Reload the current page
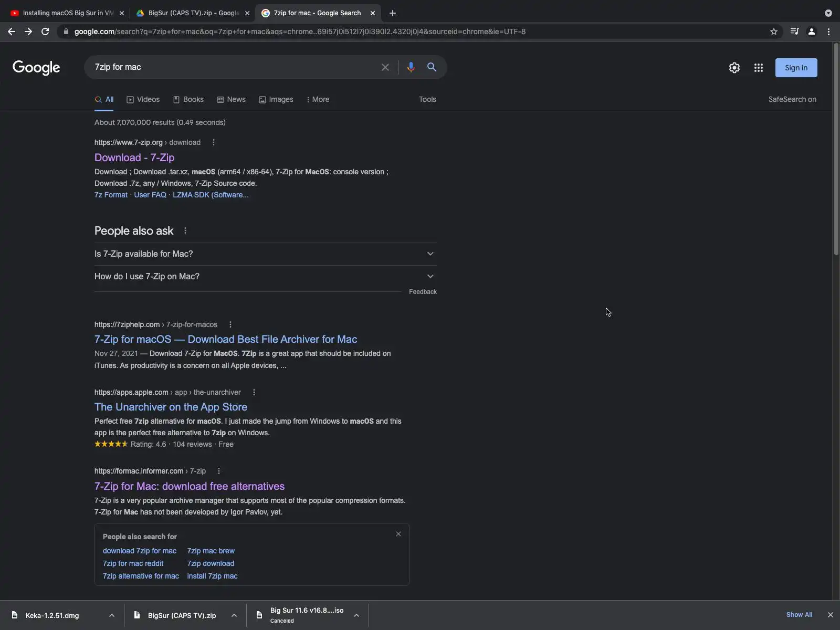 tap(45, 31)
